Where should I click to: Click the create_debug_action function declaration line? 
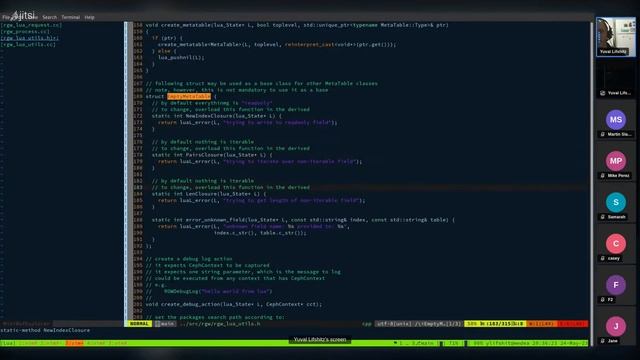(233, 304)
